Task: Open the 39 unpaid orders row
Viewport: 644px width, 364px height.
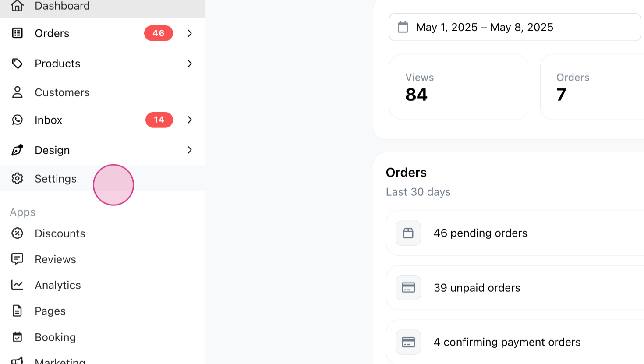Action: point(515,288)
